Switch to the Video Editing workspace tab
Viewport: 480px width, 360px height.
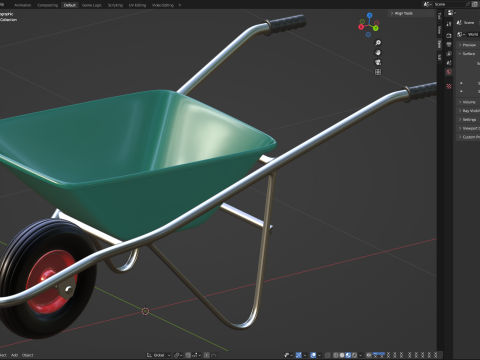coord(163,5)
